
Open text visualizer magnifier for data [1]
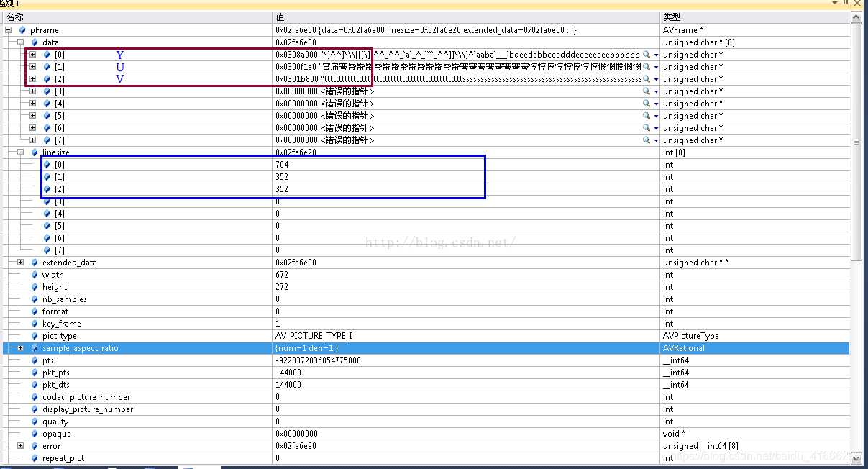click(x=647, y=67)
